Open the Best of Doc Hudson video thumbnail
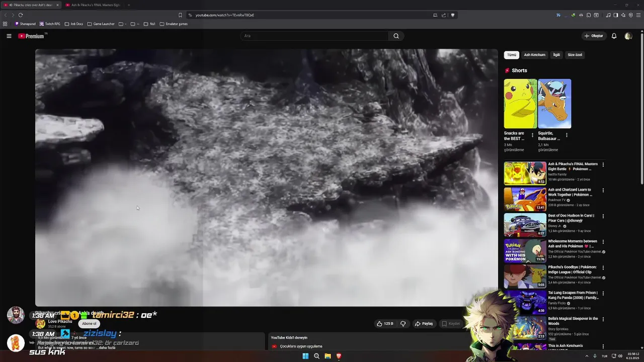 pyautogui.click(x=525, y=225)
